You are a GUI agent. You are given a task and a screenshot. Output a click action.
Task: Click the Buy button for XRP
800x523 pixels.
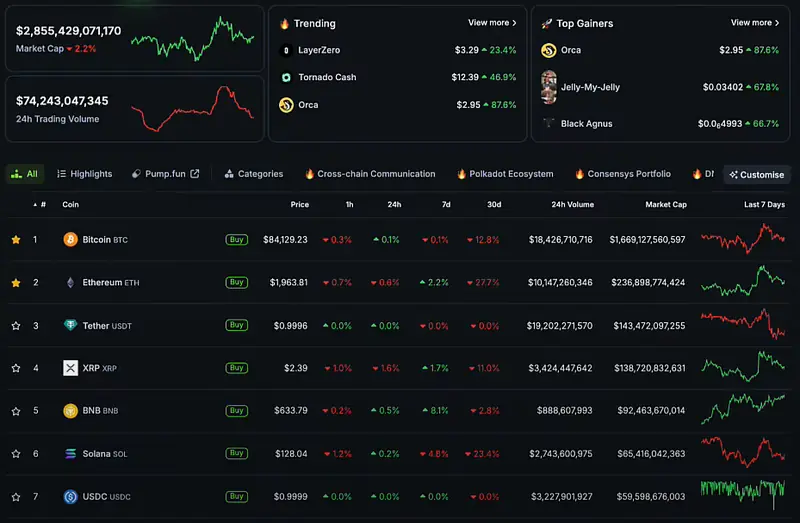[x=237, y=368]
